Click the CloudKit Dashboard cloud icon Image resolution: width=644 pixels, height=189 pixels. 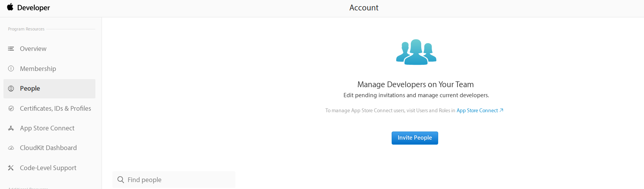pyautogui.click(x=11, y=148)
